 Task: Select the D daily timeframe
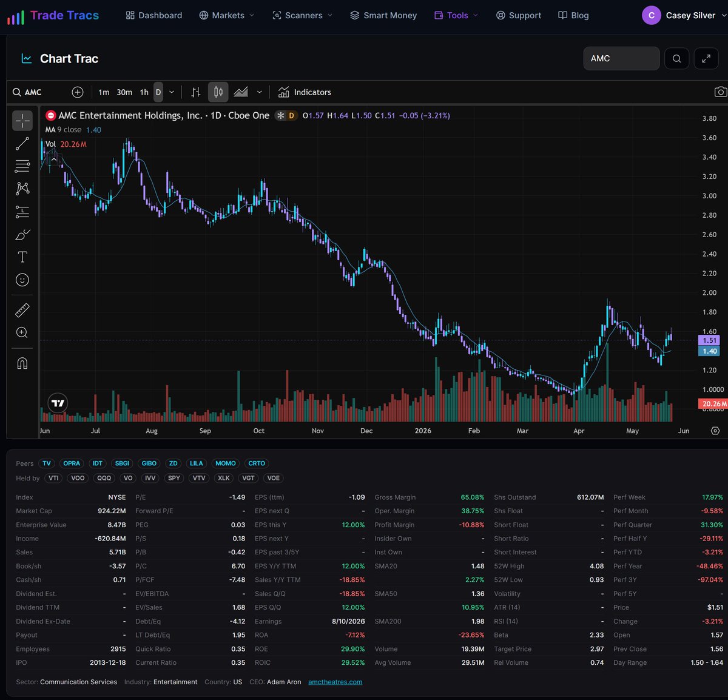click(158, 92)
